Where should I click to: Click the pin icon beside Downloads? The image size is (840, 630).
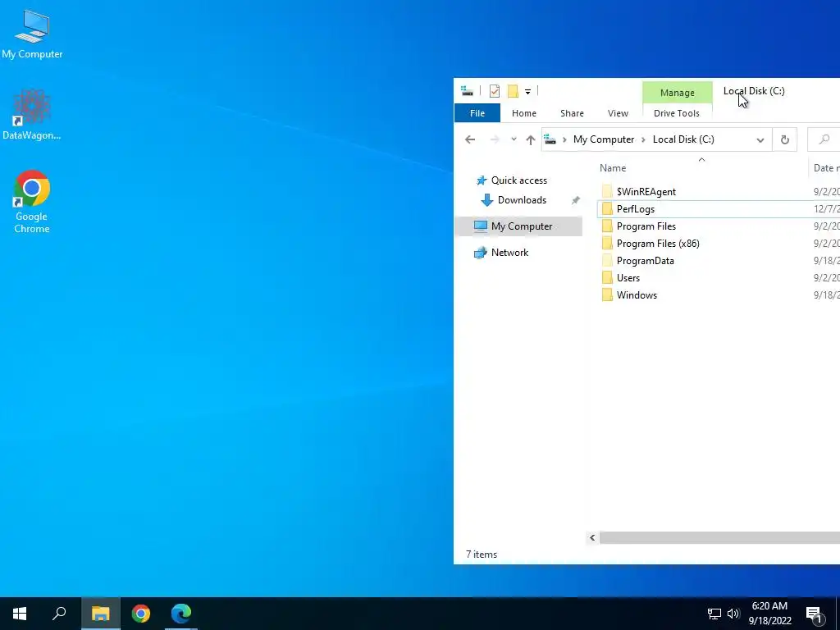[x=575, y=200]
